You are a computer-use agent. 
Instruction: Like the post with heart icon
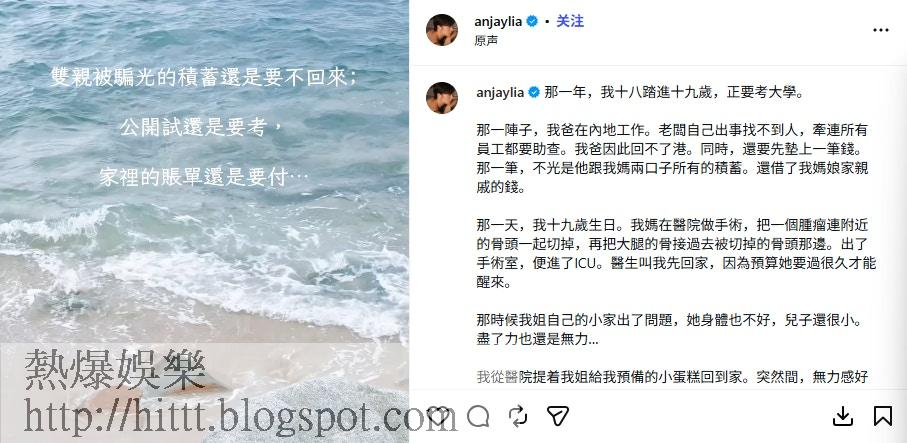pos(438,416)
